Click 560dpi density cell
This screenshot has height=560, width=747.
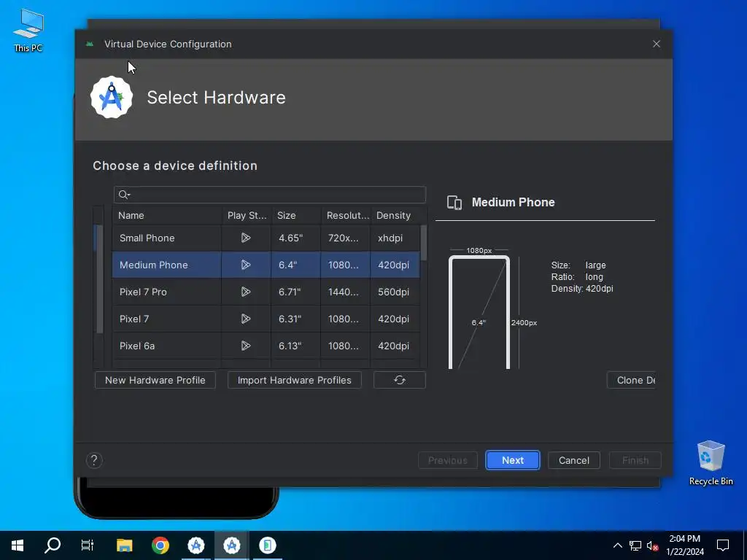[x=393, y=292]
